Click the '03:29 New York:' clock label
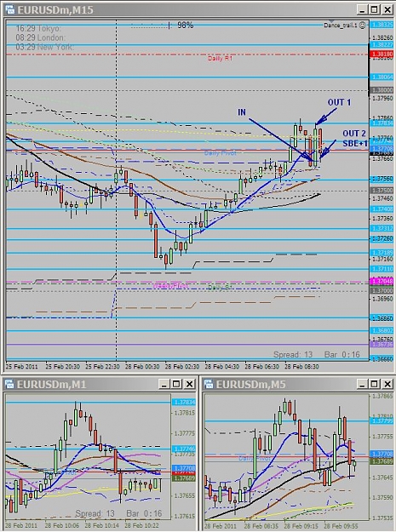 click(x=44, y=47)
